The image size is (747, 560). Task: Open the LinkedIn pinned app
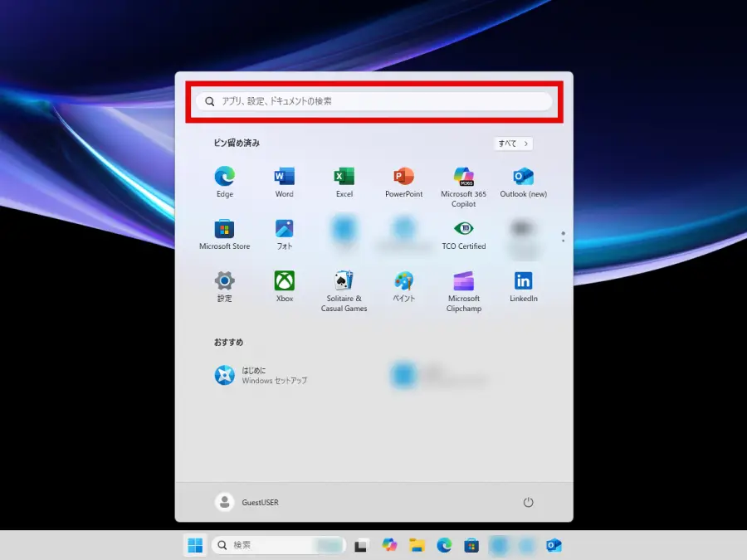click(x=523, y=287)
